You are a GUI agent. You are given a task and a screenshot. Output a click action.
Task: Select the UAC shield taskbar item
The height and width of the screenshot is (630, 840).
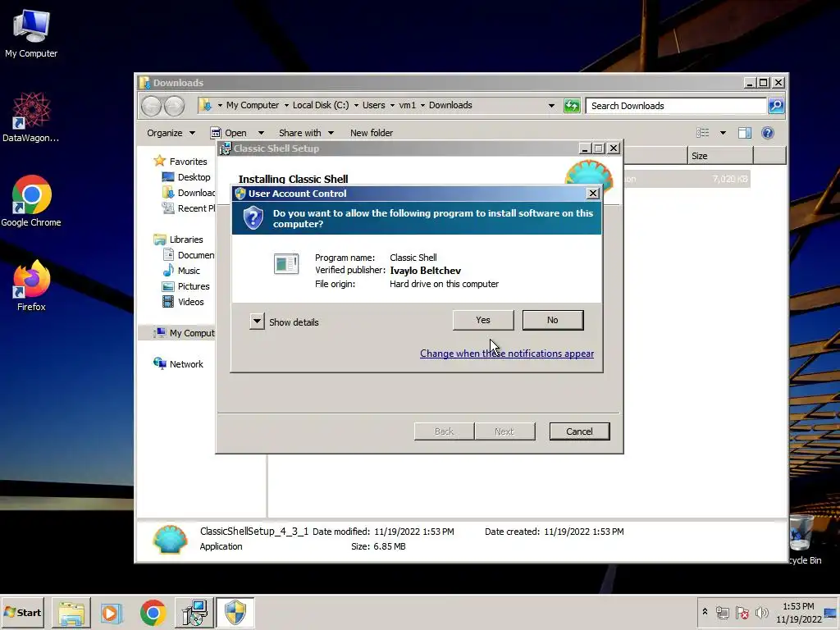(235, 613)
